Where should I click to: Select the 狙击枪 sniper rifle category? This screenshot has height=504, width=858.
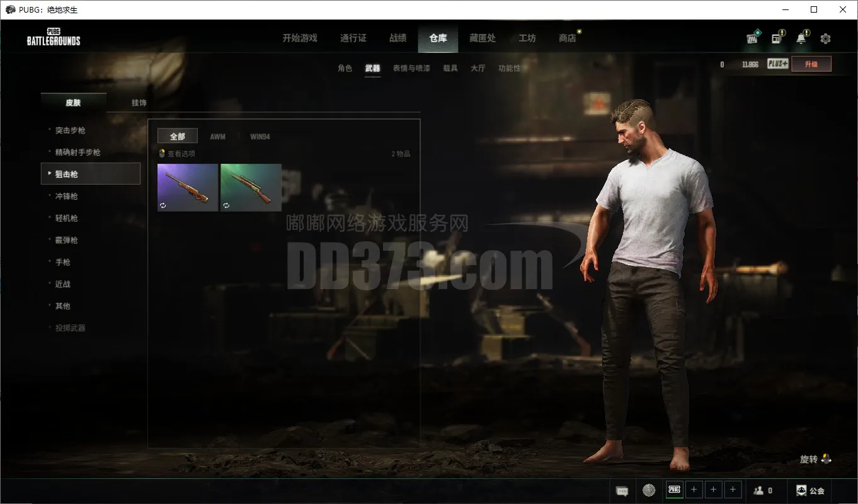(91, 174)
